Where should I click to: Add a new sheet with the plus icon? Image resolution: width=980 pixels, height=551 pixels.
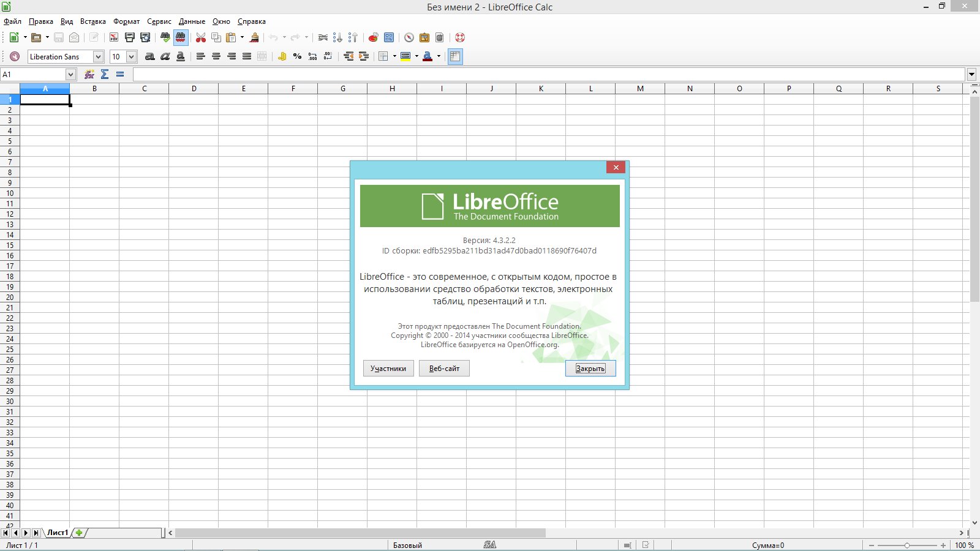[x=79, y=533]
